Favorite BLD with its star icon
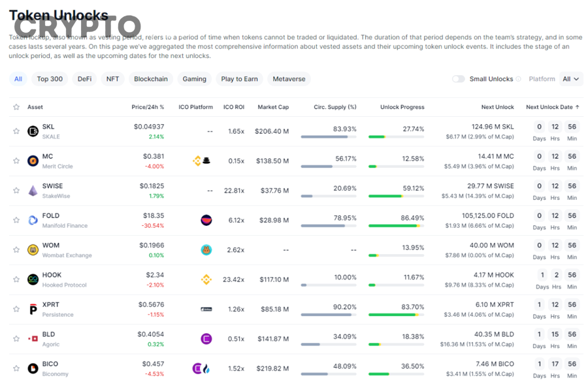This screenshot has width=588, height=382. 16,338
